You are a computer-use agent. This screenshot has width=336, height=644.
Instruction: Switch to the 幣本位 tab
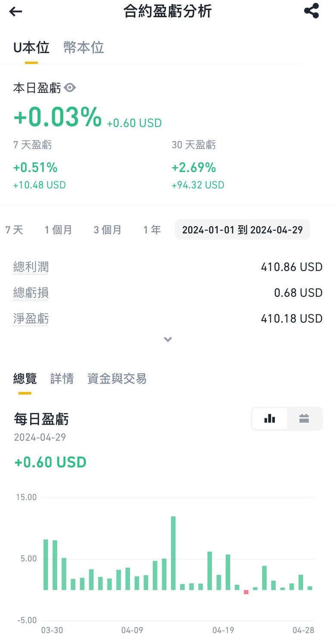tap(84, 47)
